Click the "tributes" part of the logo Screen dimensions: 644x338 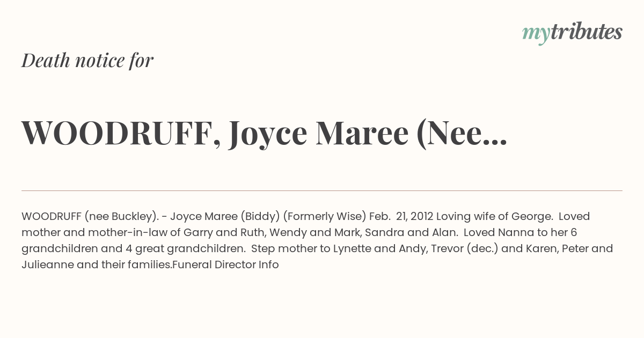tap(586, 32)
